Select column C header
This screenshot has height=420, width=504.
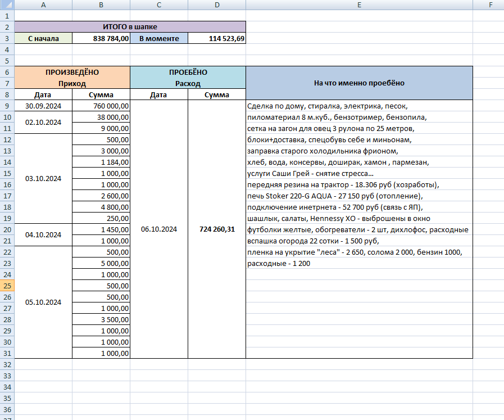(x=159, y=5)
